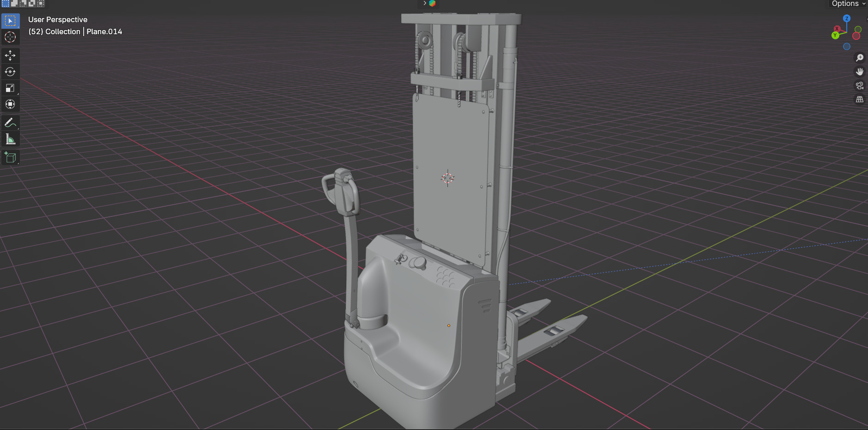Activate the Annotate pencil tool

(x=10, y=123)
